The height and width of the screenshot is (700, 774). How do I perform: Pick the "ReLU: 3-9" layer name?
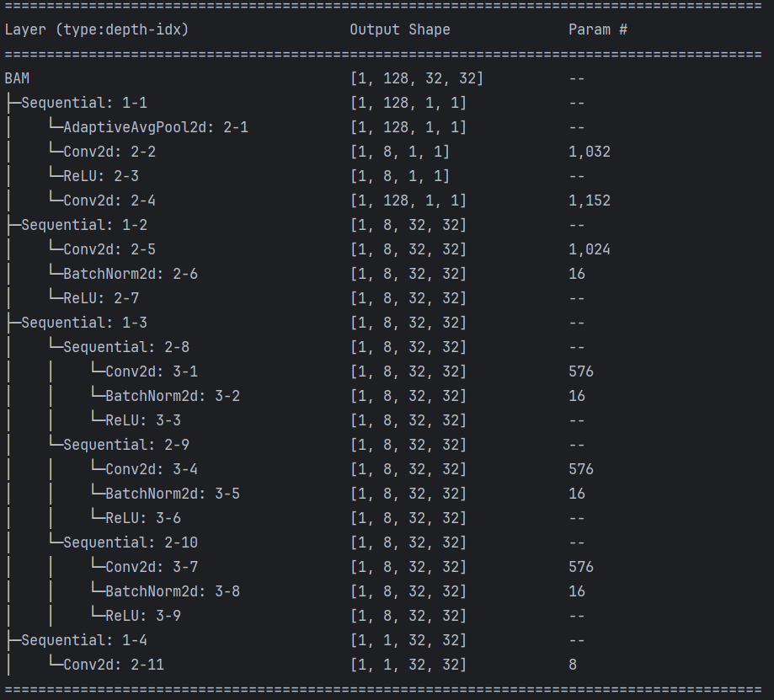point(143,616)
